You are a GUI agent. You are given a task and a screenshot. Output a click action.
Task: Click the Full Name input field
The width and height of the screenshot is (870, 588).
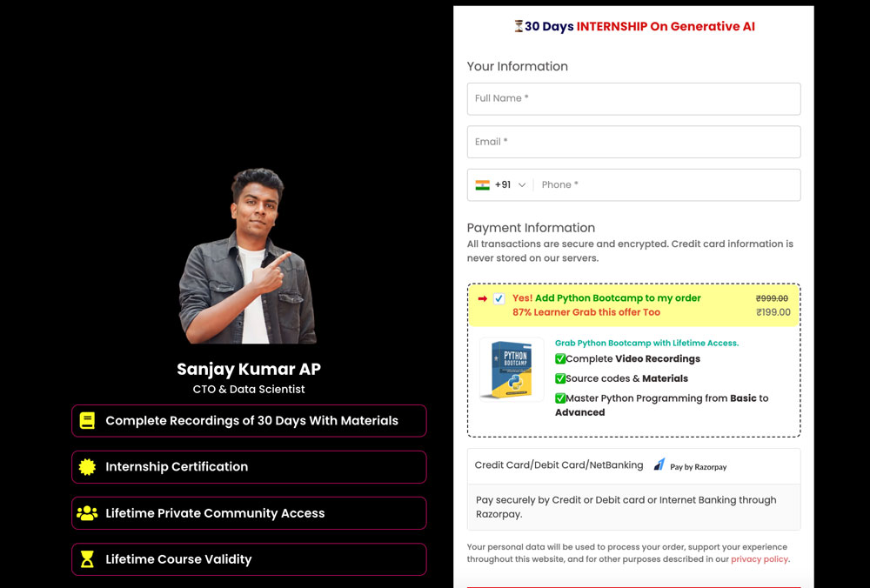(633, 99)
